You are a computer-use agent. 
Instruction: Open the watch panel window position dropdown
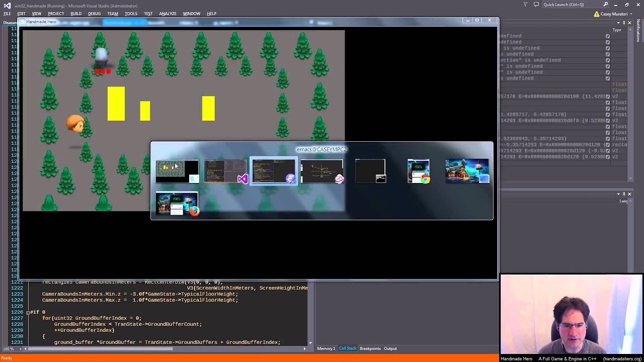(x=618, y=23)
